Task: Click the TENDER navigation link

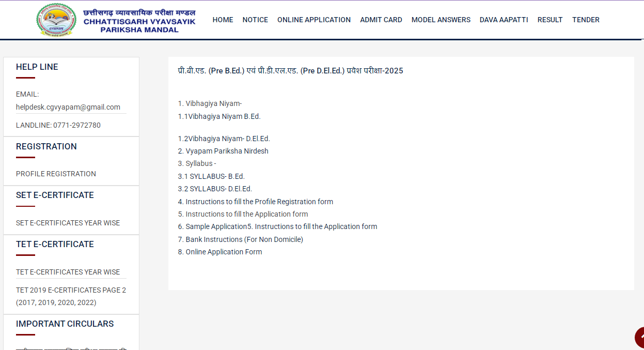Action: pyautogui.click(x=586, y=20)
